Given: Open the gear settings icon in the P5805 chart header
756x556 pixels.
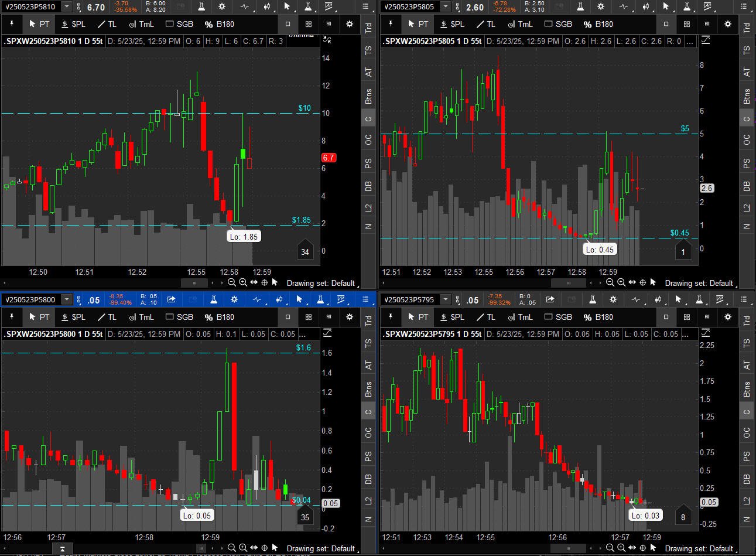Looking at the screenshot, I should point(601,7).
